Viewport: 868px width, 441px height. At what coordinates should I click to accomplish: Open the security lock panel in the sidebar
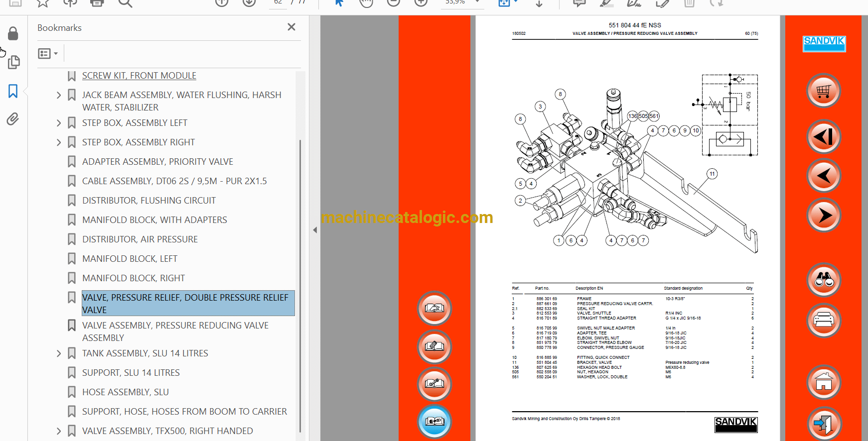tap(13, 33)
